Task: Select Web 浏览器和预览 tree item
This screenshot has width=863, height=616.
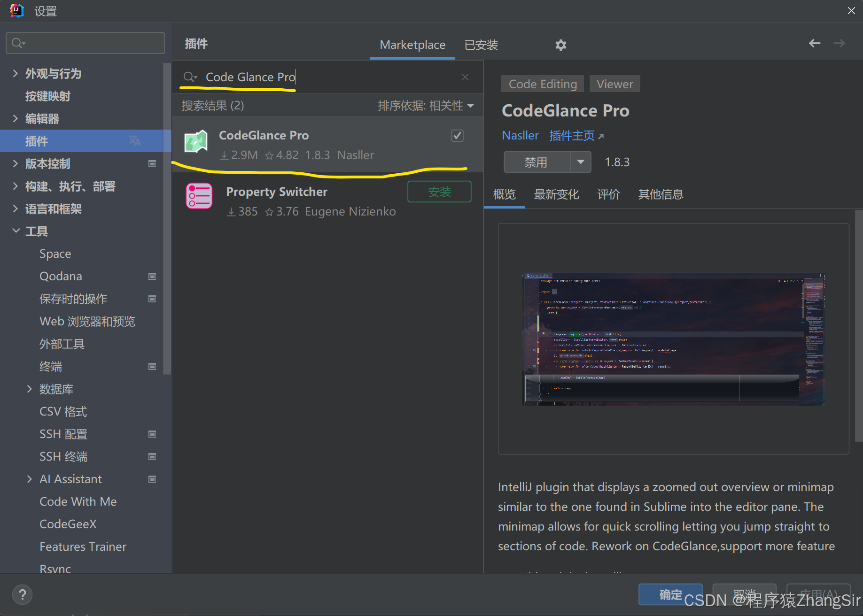Action: [x=87, y=322]
